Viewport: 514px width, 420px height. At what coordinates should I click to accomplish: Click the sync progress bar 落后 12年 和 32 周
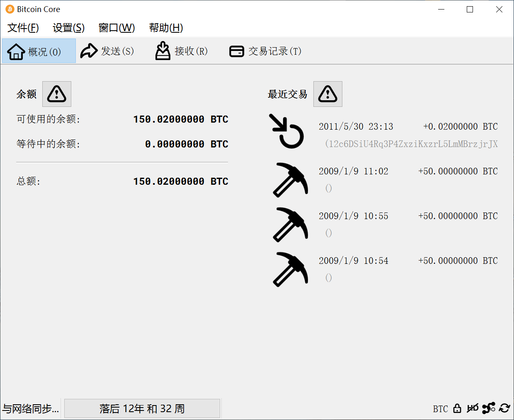142,409
